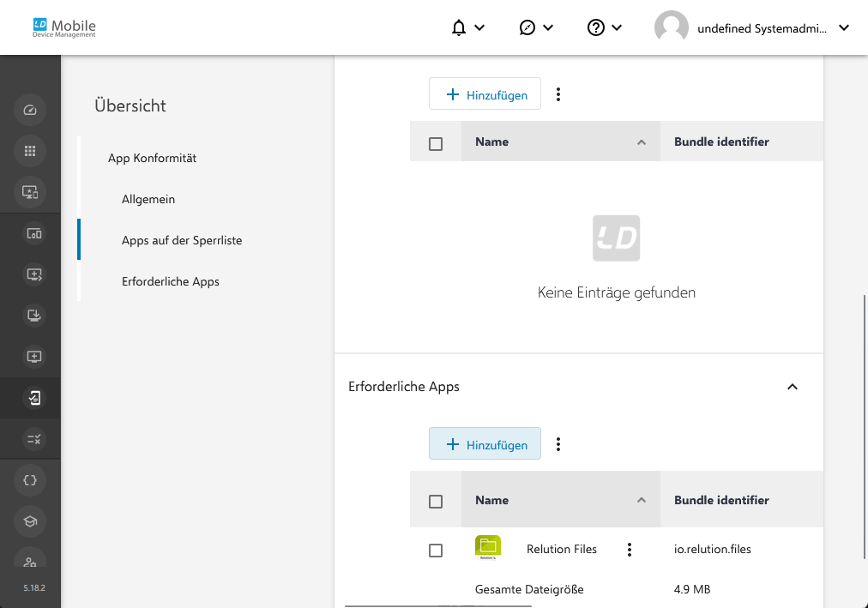This screenshot has height=608, width=868.
Task: Click the Übersicht heading
Action: (130, 105)
